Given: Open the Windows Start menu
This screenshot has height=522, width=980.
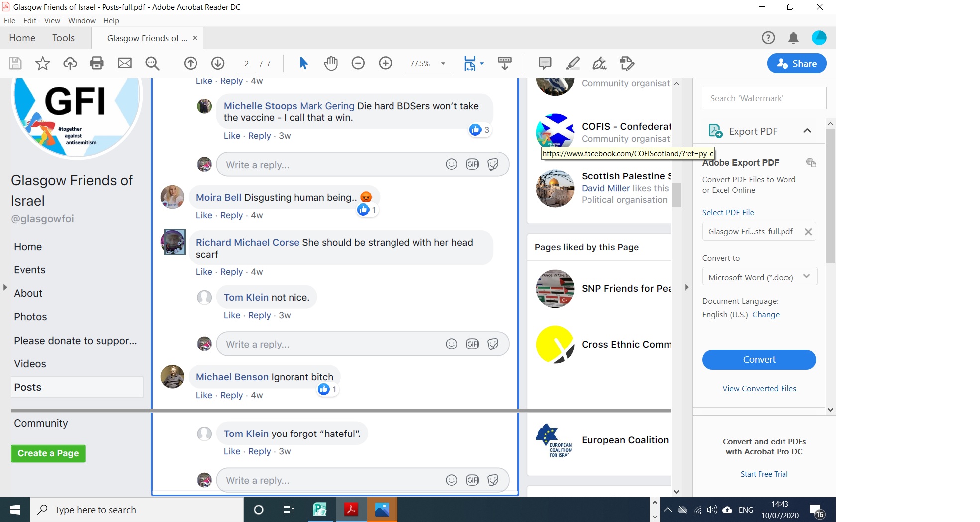Looking at the screenshot, I should click(15, 510).
